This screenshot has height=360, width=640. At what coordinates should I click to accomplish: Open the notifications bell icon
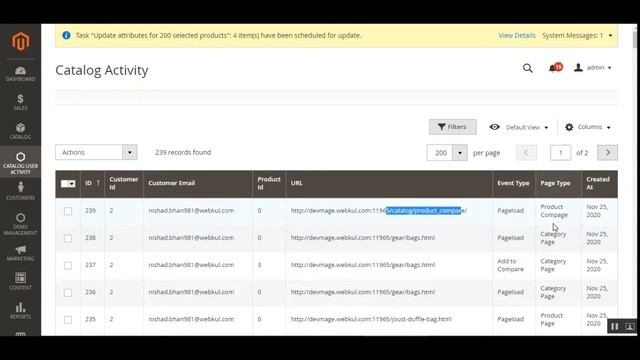point(555,68)
